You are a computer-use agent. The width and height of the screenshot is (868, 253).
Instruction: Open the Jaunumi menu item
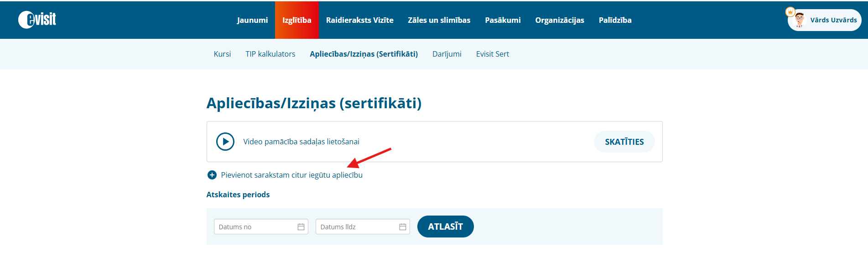[252, 20]
